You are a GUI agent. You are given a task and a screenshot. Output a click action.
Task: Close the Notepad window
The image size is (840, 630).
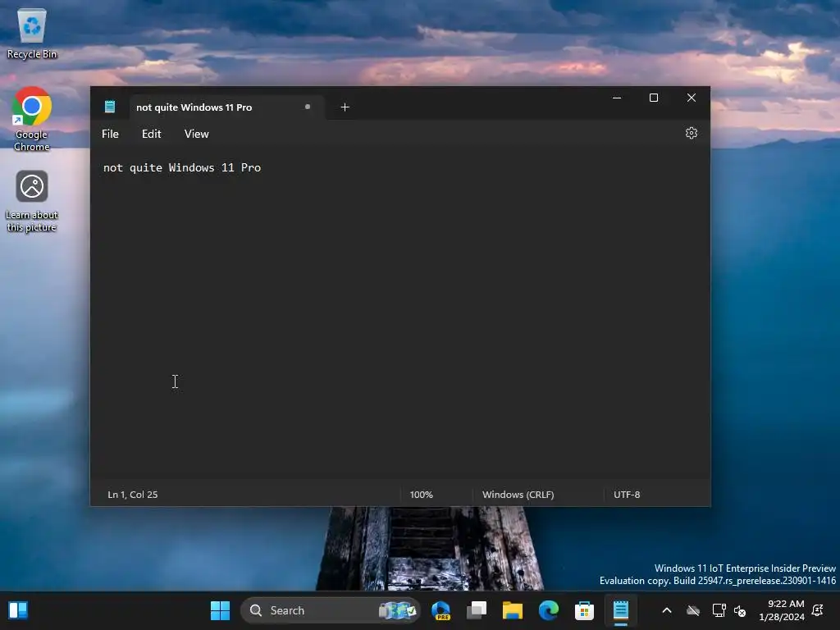691,98
